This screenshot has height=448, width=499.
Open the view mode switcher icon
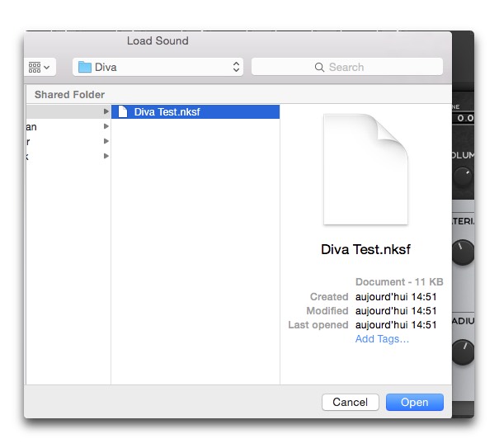[x=40, y=67]
